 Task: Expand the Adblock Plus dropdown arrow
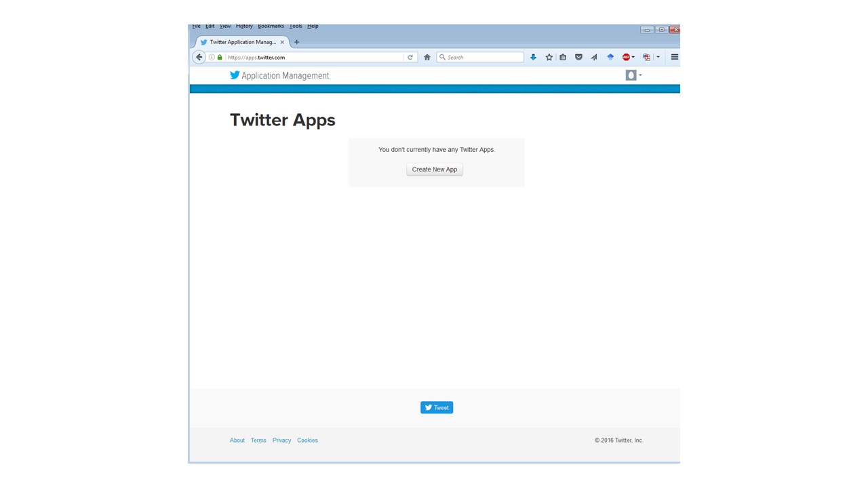[633, 58]
